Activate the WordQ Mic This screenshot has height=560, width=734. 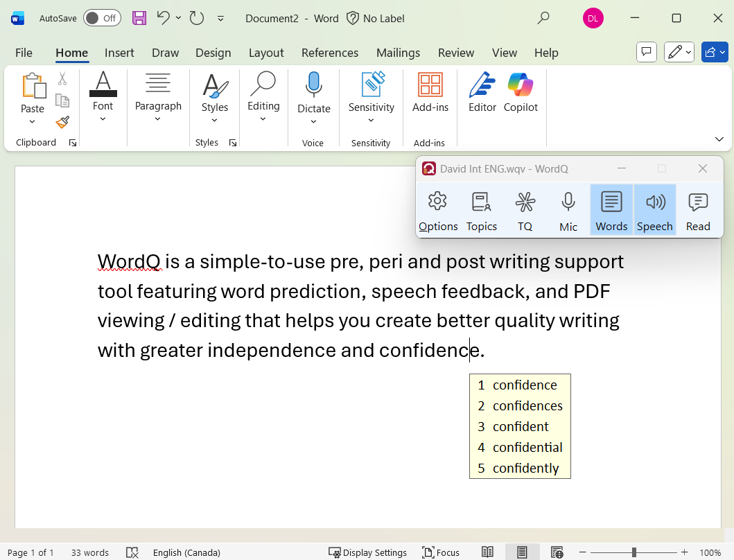tap(568, 209)
